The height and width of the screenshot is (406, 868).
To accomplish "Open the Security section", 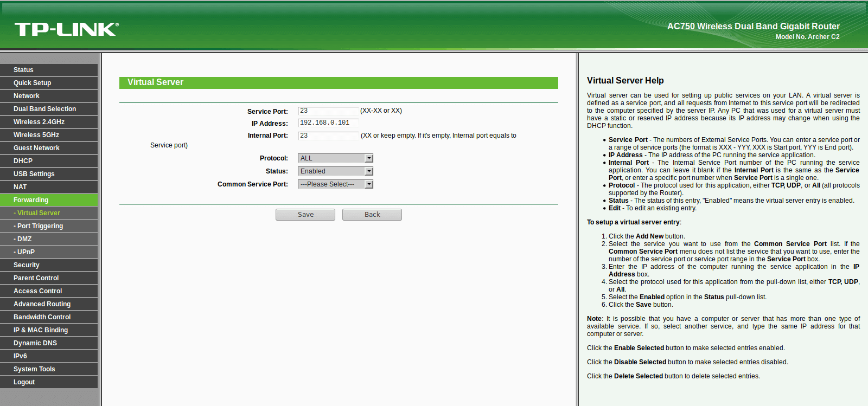I will (49, 265).
